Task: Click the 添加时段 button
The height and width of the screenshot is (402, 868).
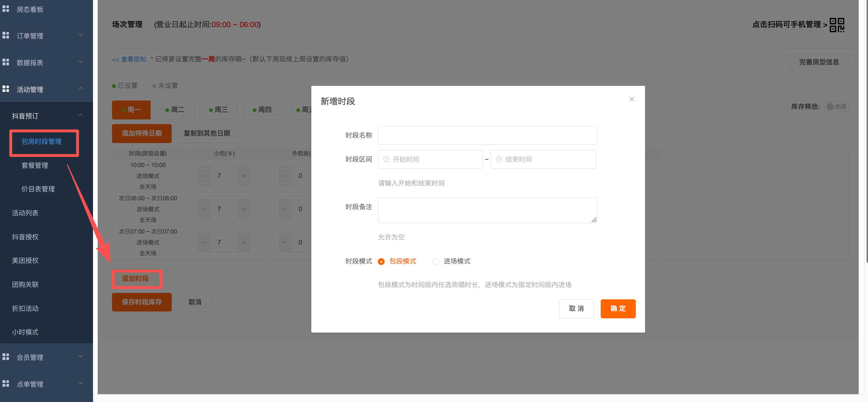Action: click(x=135, y=279)
